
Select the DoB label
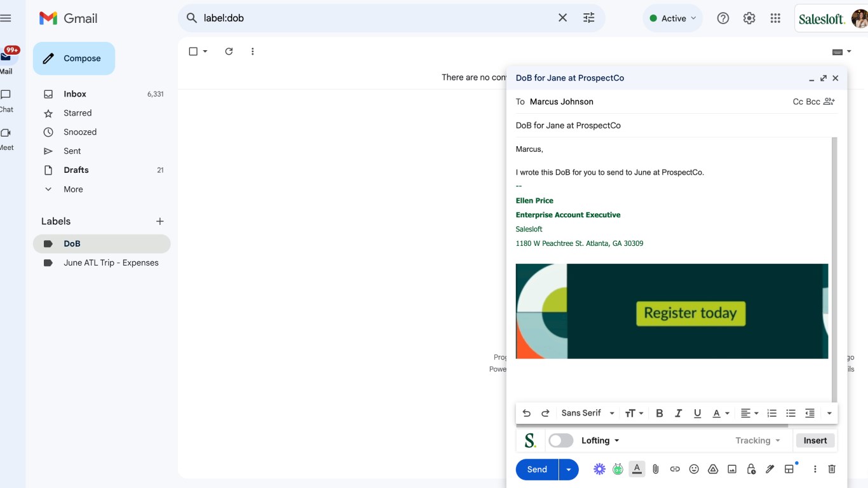(x=102, y=243)
